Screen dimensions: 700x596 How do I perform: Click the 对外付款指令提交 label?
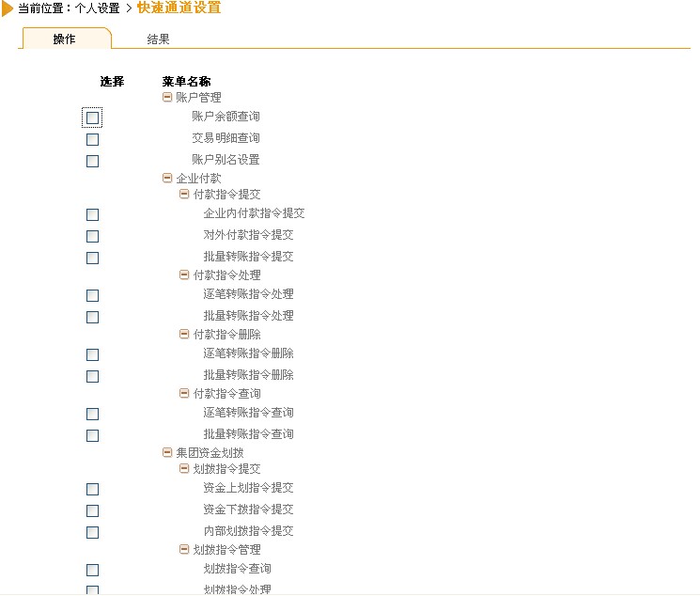248,235
